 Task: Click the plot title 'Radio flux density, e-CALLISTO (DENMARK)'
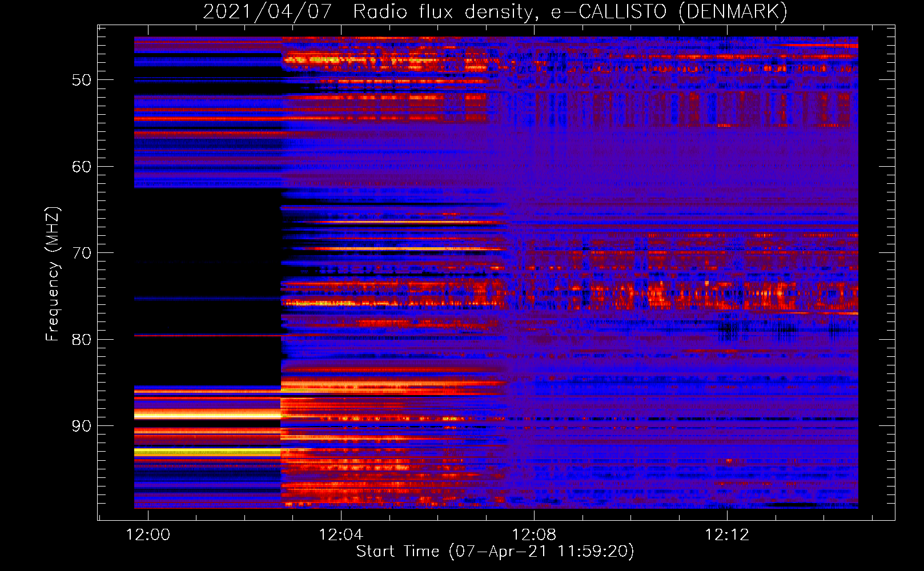570,11
